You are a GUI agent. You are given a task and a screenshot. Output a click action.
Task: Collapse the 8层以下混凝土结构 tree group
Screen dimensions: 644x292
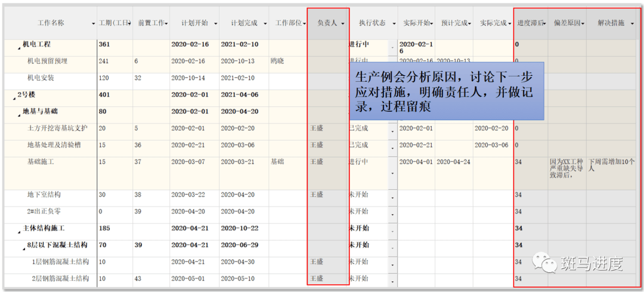coord(24,249)
